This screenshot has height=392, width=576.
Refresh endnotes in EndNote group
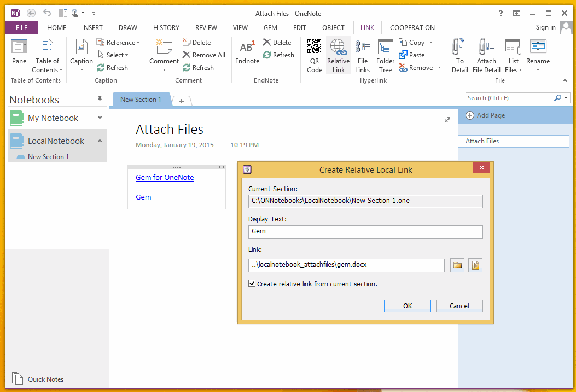pos(278,55)
